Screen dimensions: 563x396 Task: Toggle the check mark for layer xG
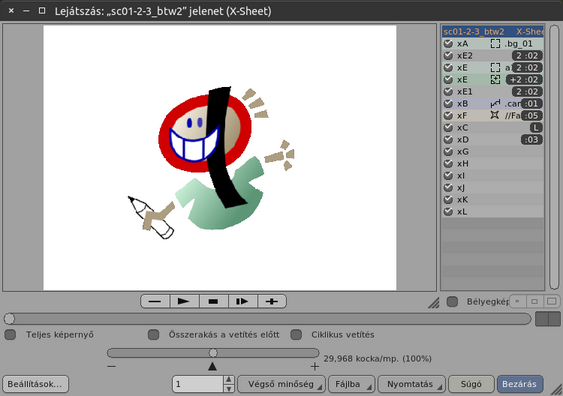(448, 152)
